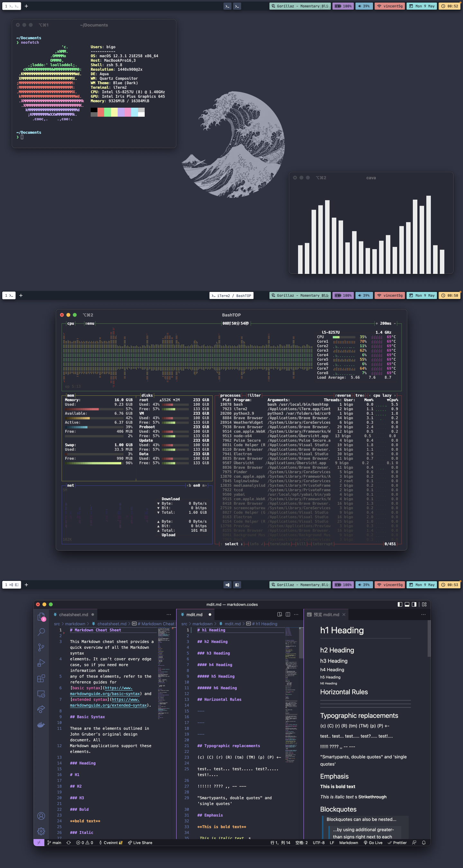Viewport: 463px width, 868px height.
Task: Toggle the bottom panel layout button
Action: 407,604
